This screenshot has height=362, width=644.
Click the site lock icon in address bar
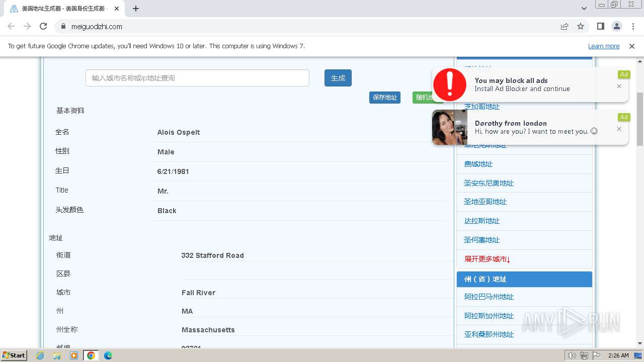click(x=63, y=27)
